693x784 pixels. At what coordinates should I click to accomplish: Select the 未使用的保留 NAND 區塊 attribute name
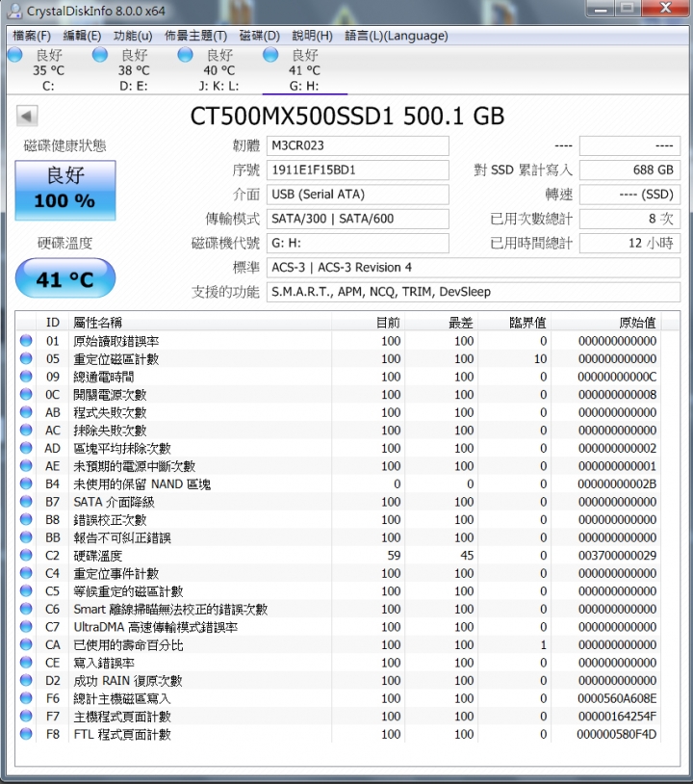(141, 484)
